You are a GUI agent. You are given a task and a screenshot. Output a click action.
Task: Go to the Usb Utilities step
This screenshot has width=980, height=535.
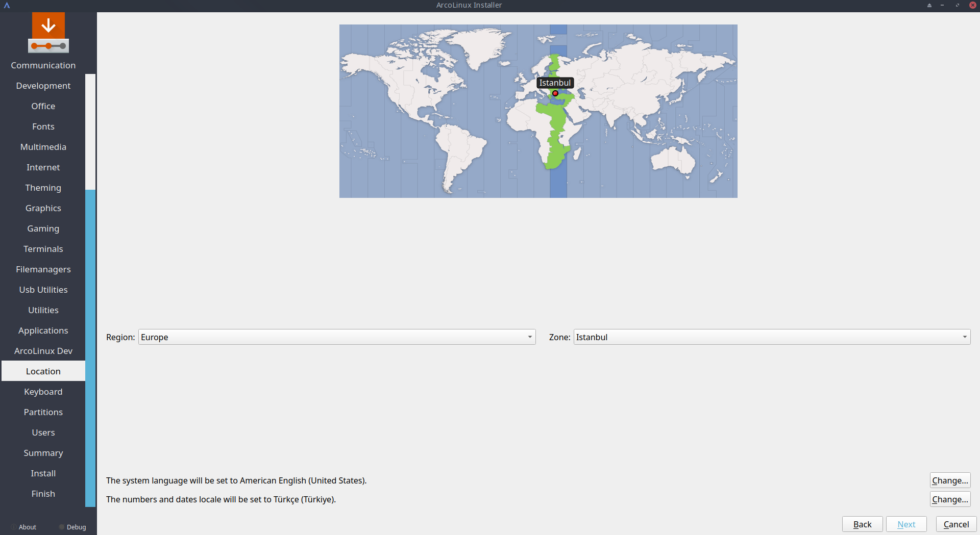43,290
